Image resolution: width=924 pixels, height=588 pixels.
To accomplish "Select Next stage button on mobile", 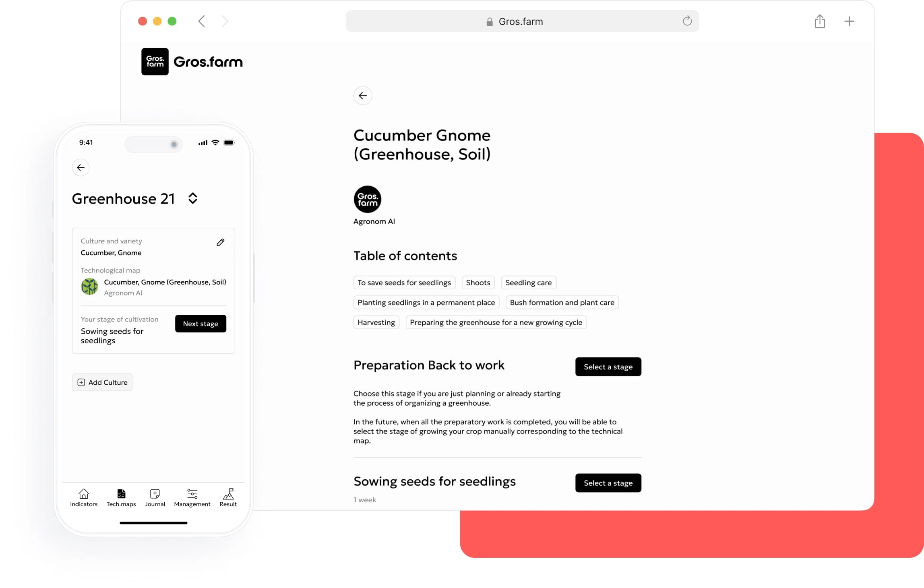I will (x=201, y=323).
